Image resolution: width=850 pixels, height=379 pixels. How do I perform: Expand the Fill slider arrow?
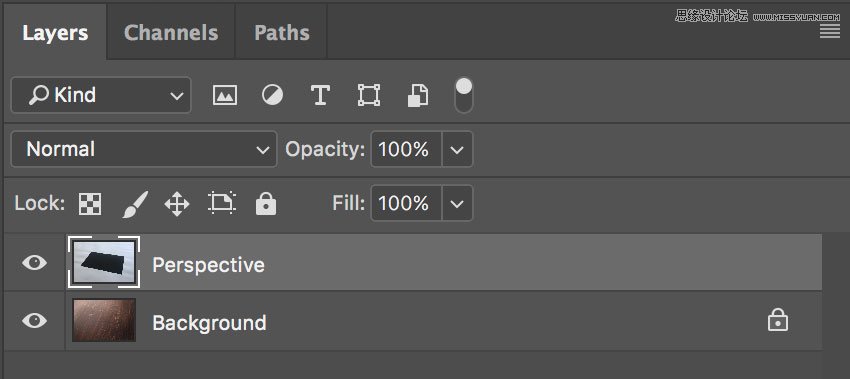pyautogui.click(x=457, y=203)
